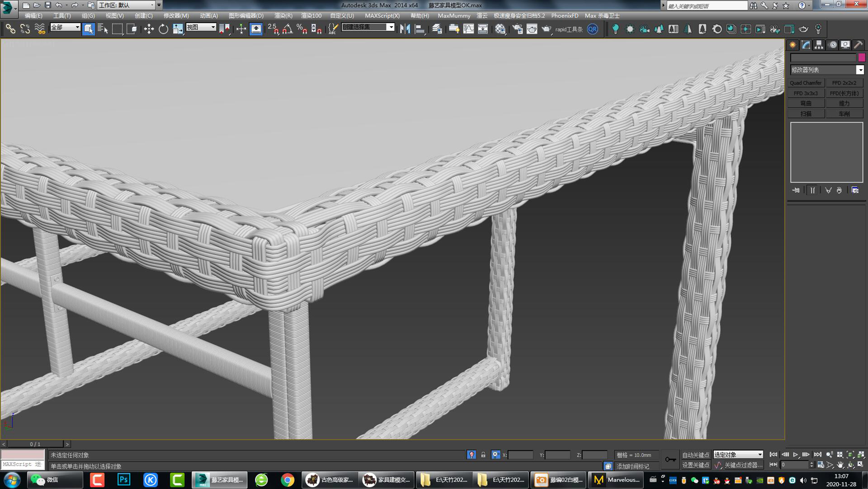Open the 选定对象 key filter dropdown
The height and width of the screenshot is (489, 868).
(x=738, y=455)
